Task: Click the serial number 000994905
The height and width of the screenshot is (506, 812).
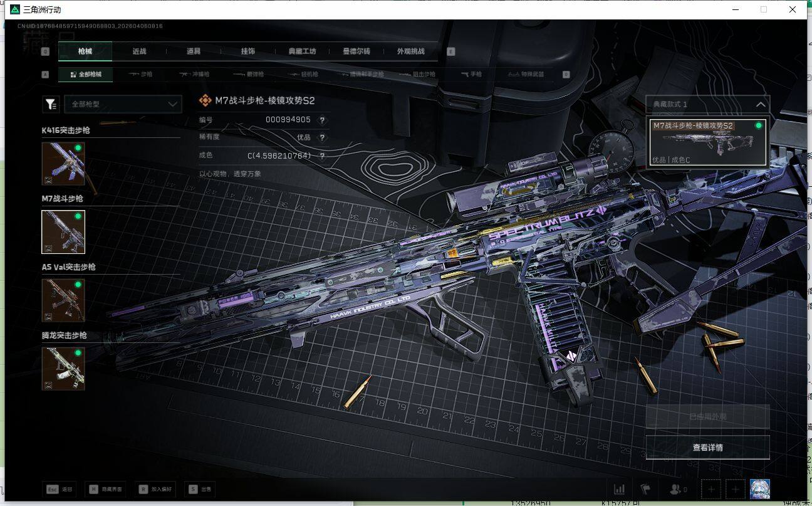Action: click(288, 120)
